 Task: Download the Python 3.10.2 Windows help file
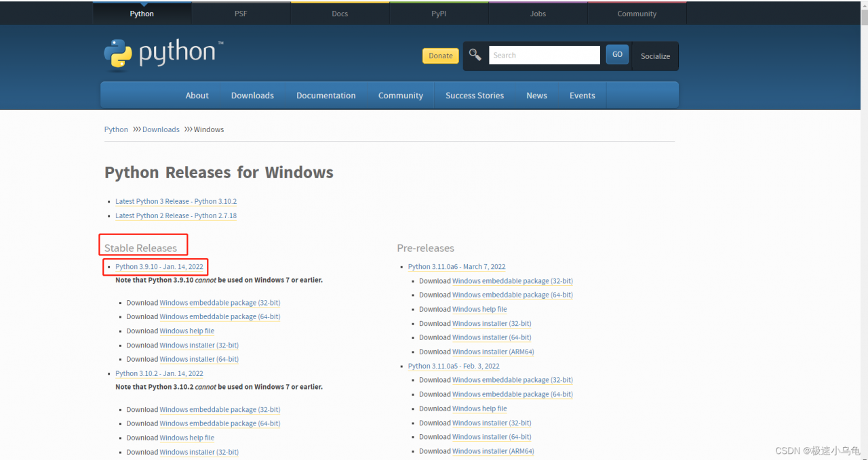click(x=186, y=438)
